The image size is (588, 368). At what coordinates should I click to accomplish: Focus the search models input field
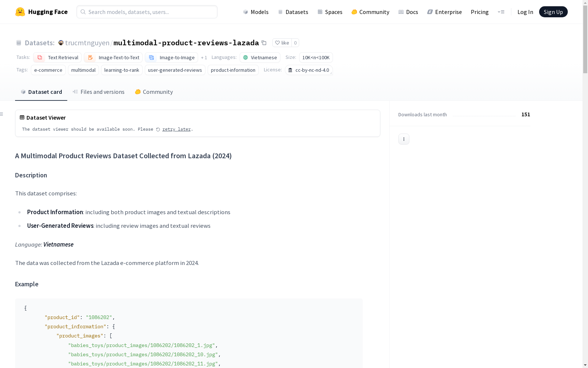(x=147, y=12)
